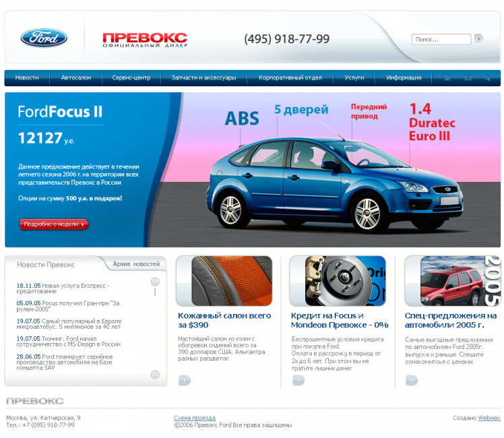Open the Сервис-центр menu item
The width and height of the screenshot is (504, 438).
click(x=131, y=77)
